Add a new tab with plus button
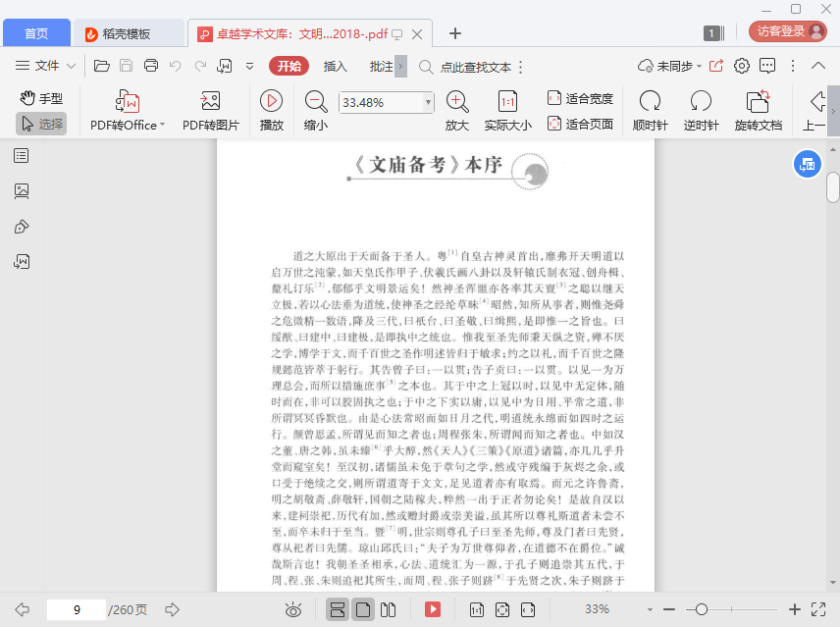 pyautogui.click(x=454, y=33)
